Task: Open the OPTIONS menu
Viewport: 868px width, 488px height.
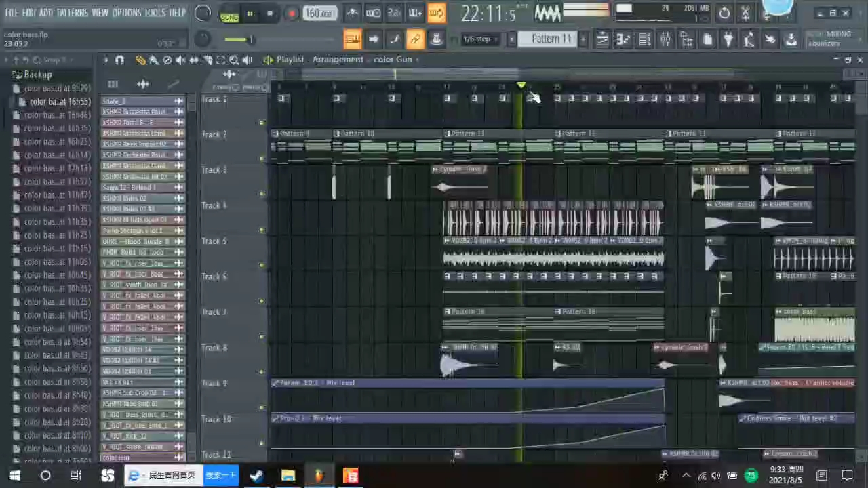Action: pyautogui.click(x=127, y=13)
